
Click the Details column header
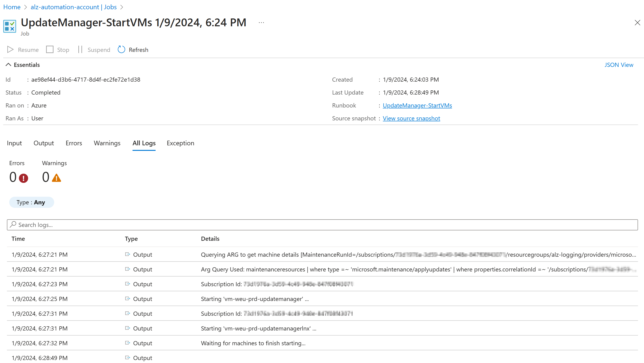coord(210,239)
